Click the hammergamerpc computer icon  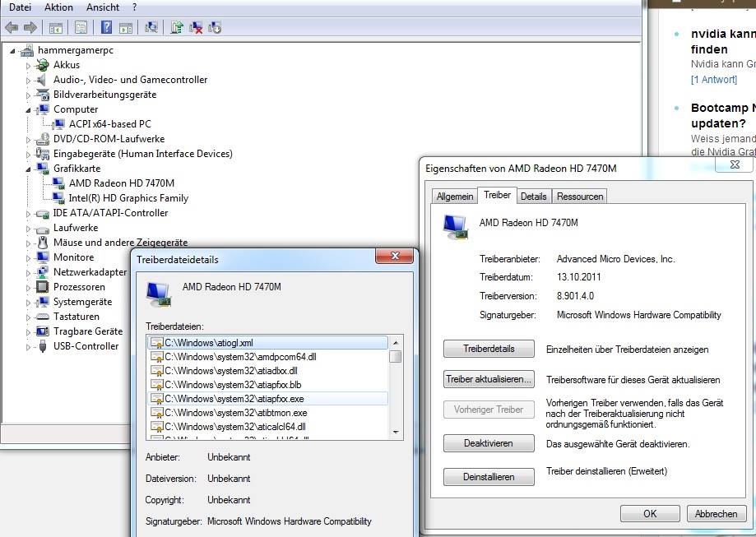coord(27,50)
